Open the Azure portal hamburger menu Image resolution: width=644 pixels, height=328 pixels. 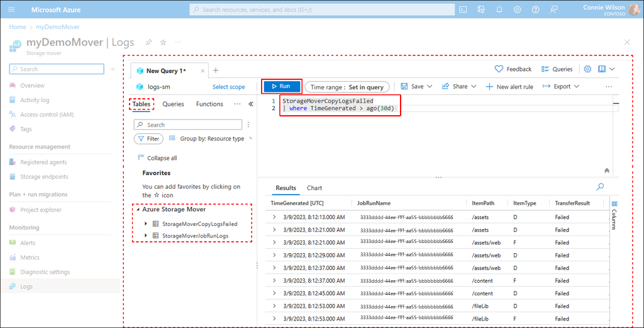pos(11,9)
